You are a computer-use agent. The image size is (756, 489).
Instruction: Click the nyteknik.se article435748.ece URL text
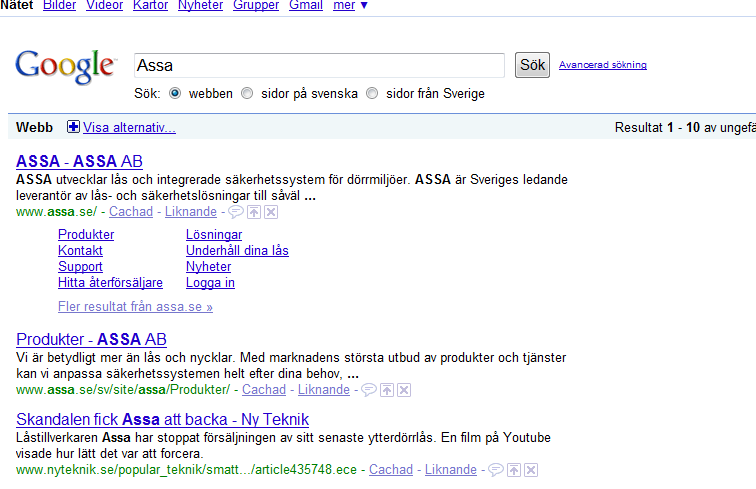[x=186, y=470]
